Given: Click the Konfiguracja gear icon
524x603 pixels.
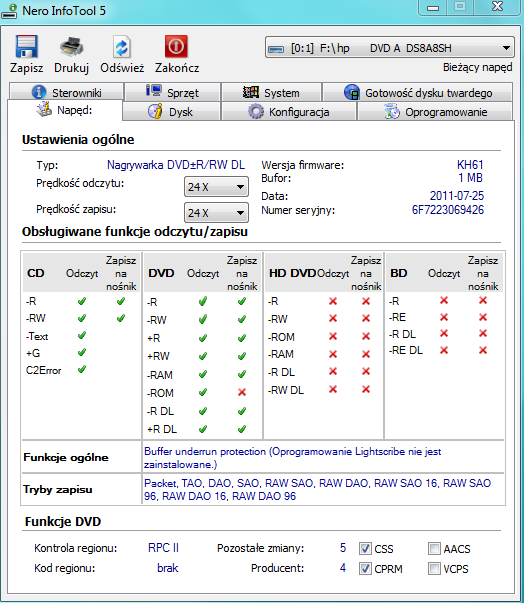Looking at the screenshot, I should click(x=256, y=112).
